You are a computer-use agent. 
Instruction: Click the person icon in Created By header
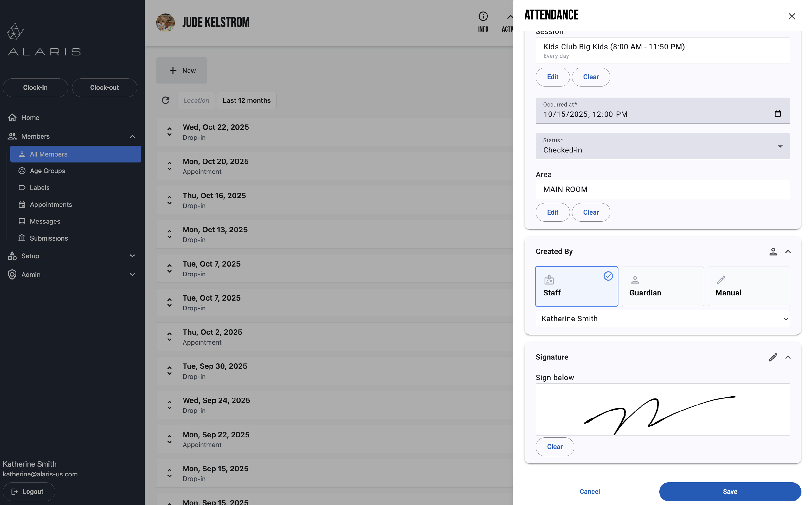pyautogui.click(x=772, y=251)
